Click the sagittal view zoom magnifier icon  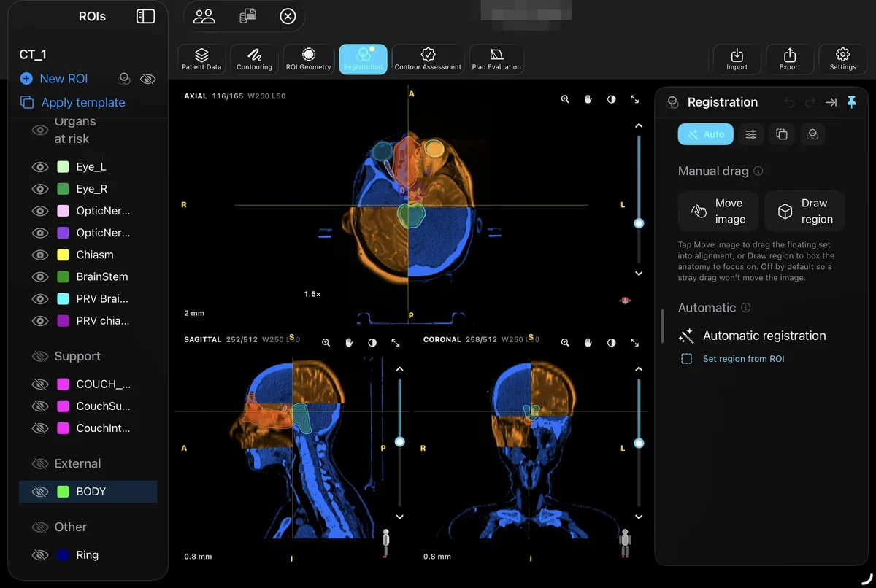[326, 342]
